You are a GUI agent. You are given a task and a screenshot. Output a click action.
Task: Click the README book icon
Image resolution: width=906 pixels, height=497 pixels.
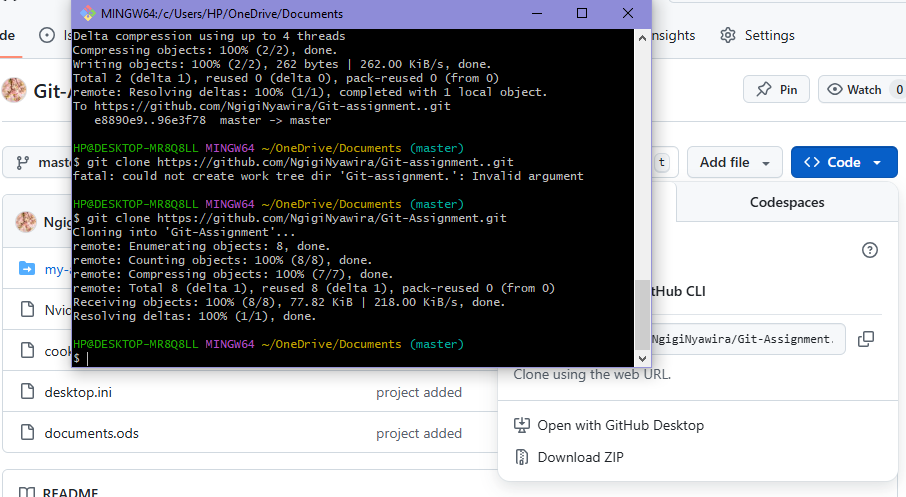point(27,493)
